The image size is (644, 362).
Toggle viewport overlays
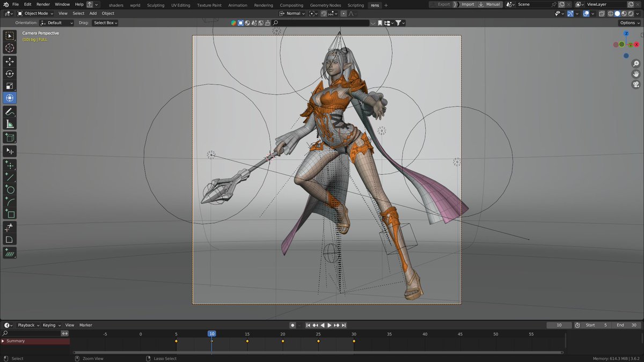[x=587, y=13]
